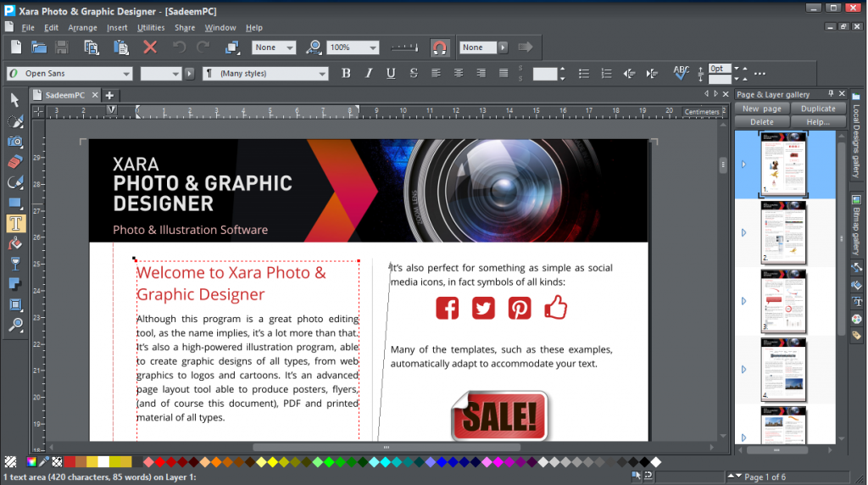Expand page 1 layers in gallery
The image size is (868, 485).
(743, 164)
